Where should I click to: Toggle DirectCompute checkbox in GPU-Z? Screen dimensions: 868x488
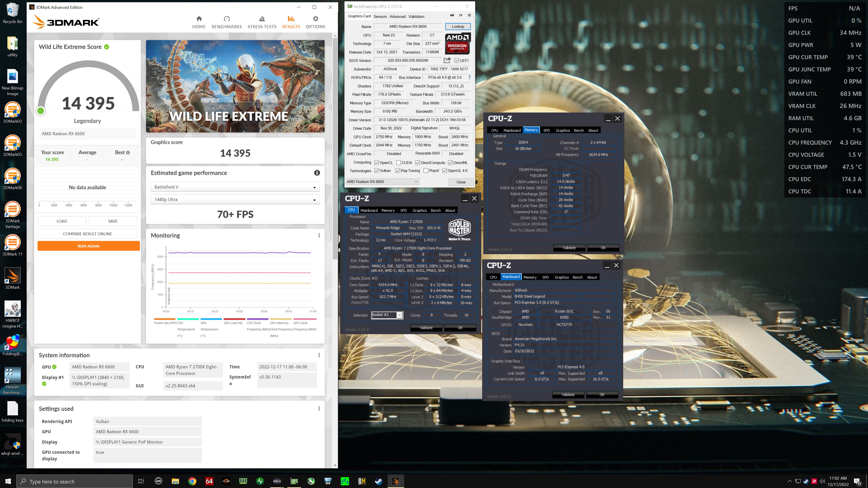[417, 163]
